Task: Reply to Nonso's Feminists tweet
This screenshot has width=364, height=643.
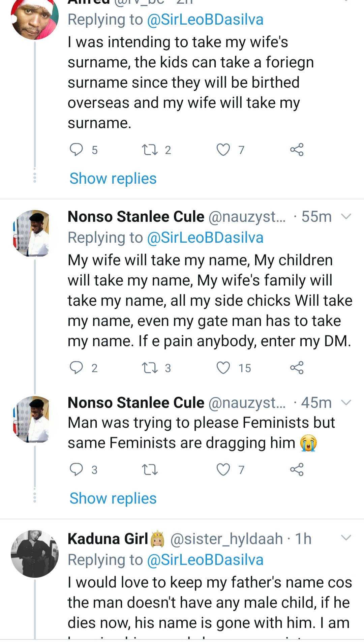Action: (76, 469)
